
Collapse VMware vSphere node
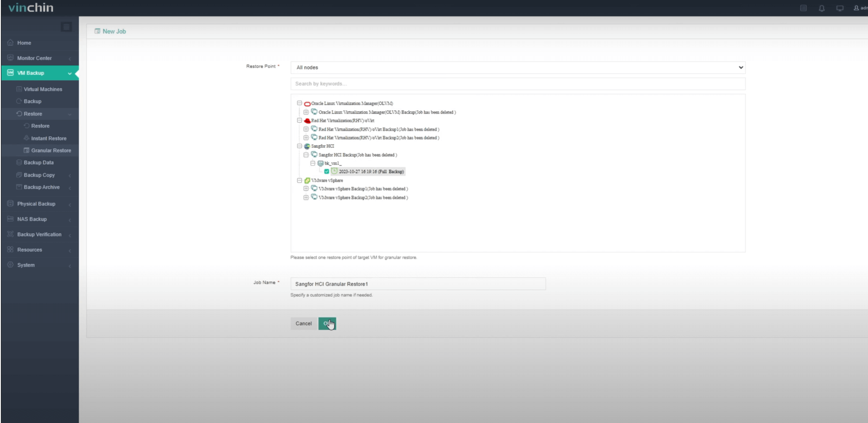tap(299, 180)
